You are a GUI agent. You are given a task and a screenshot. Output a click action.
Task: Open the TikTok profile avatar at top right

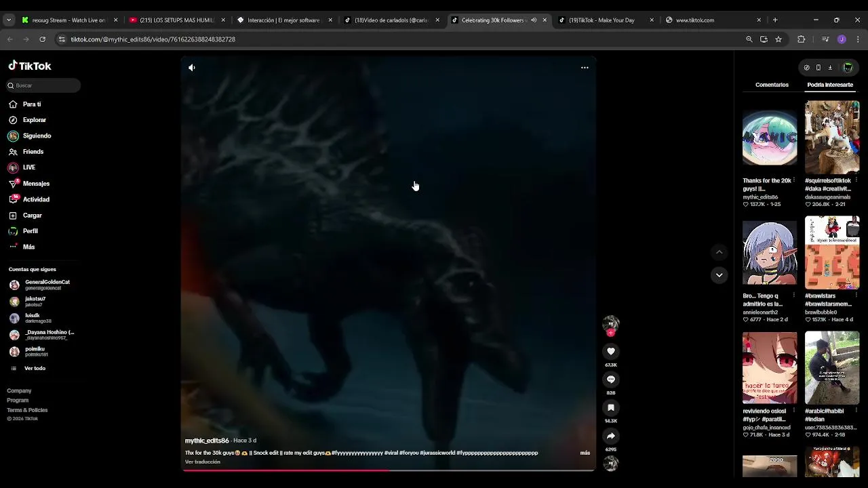click(848, 68)
